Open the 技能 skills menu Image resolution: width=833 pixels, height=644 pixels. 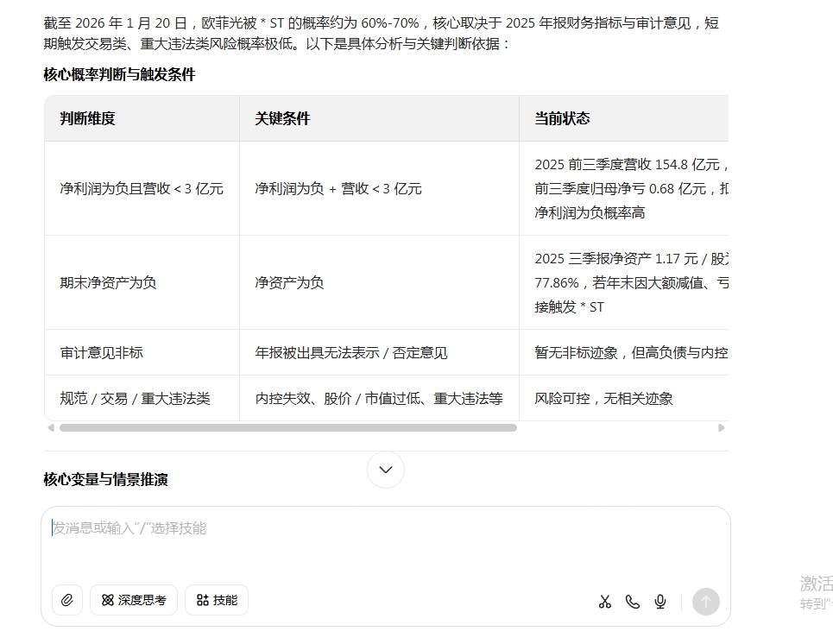[217, 600]
